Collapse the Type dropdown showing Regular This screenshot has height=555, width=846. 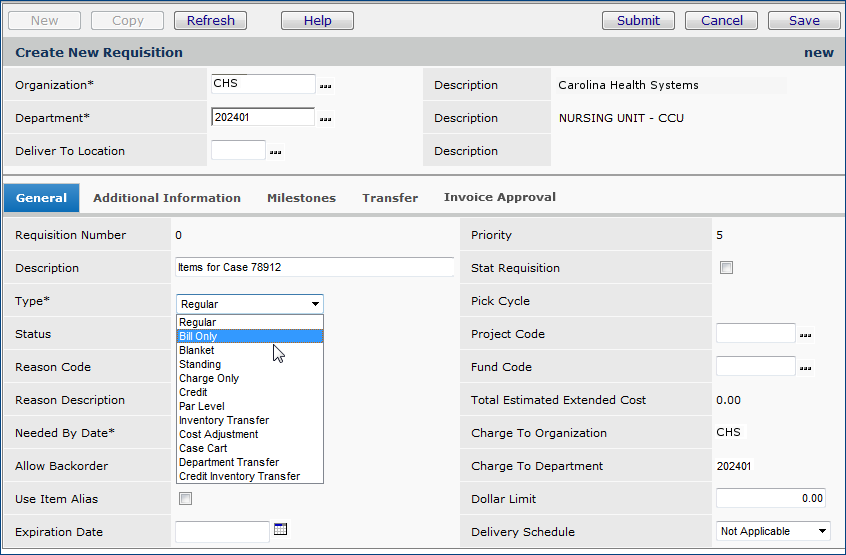click(x=249, y=304)
